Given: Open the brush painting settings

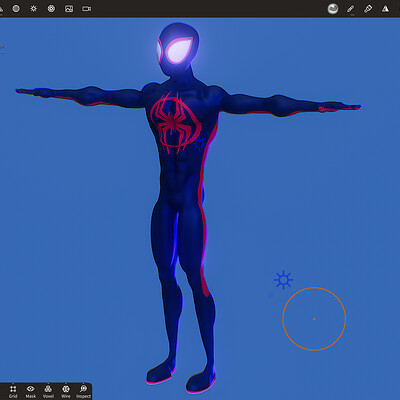Looking at the screenshot, I should click(368, 9).
